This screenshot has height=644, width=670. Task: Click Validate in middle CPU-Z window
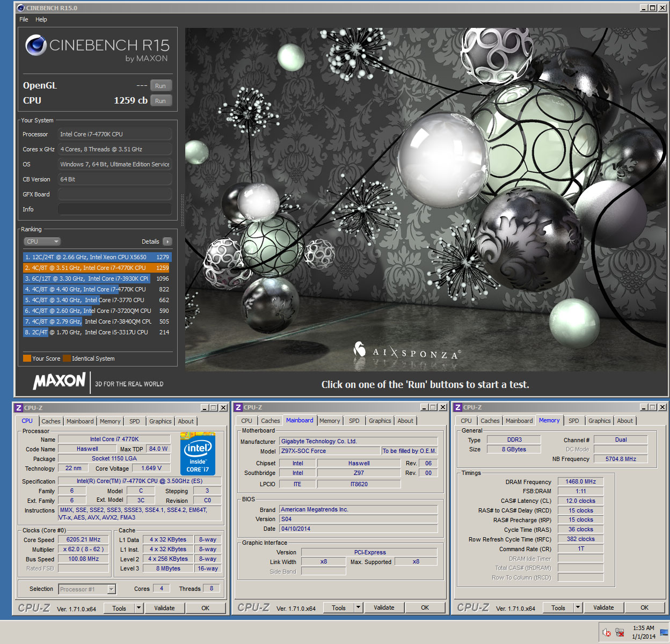[x=384, y=608]
